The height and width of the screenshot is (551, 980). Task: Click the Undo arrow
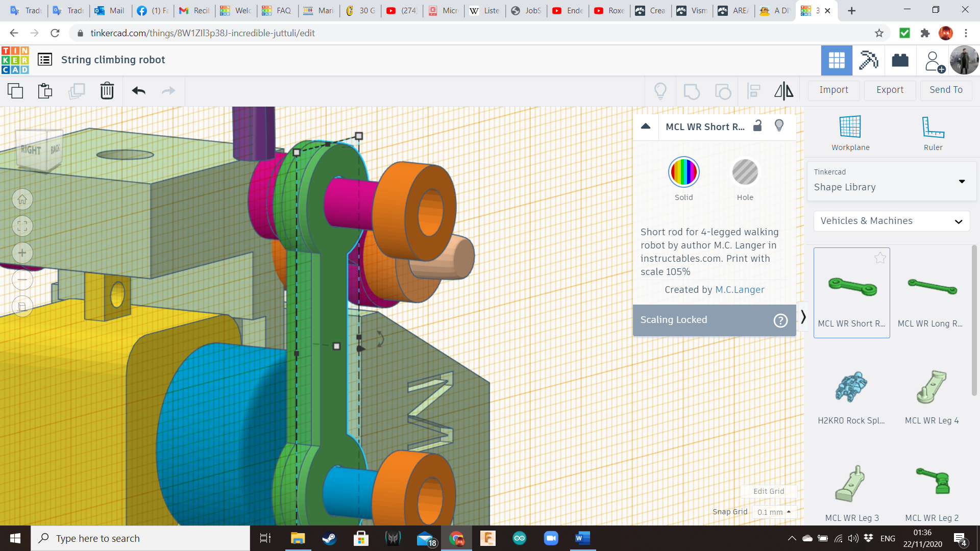(x=138, y=91)
